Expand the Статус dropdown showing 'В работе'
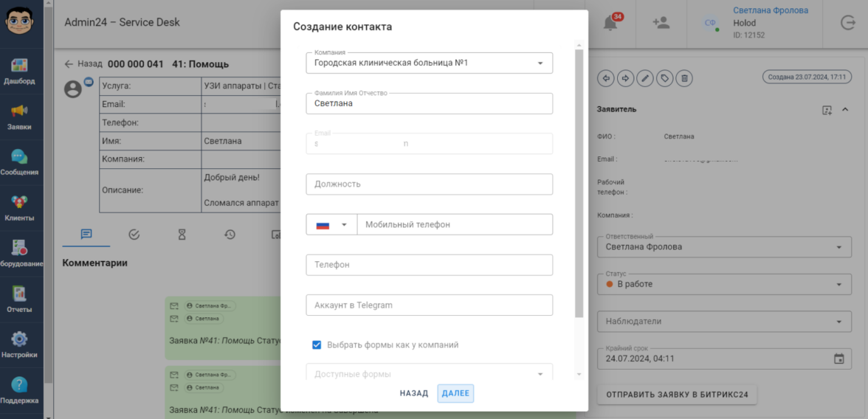Viewport: 868px width, 419px height. 838,284
